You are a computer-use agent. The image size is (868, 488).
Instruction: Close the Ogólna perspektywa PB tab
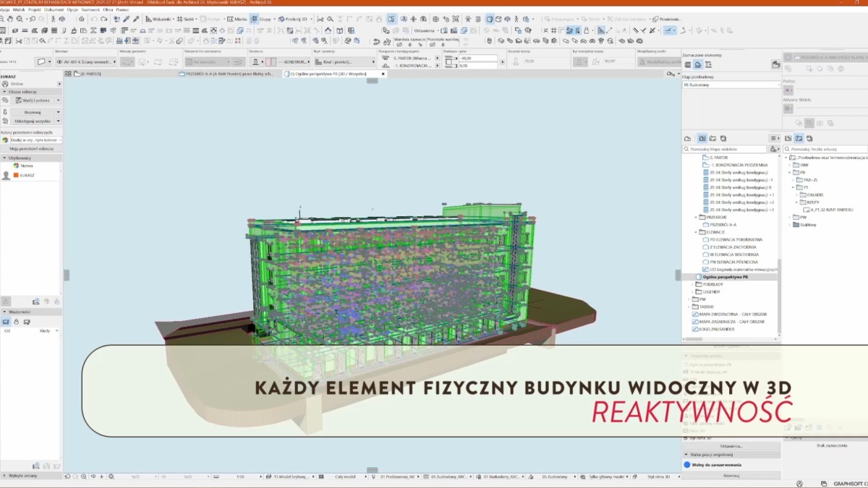click(383, 74)
